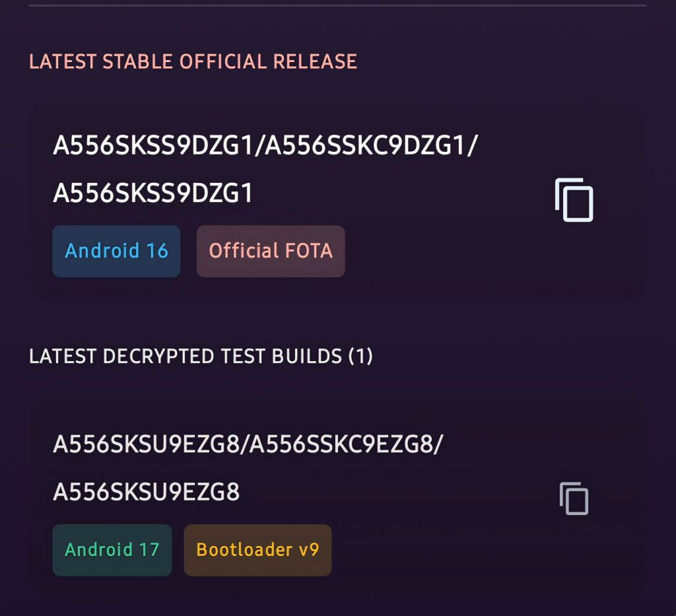Screen dimensions: 676x616
Task: Click the number 17 in green Android badge
Action: point(149,550)
